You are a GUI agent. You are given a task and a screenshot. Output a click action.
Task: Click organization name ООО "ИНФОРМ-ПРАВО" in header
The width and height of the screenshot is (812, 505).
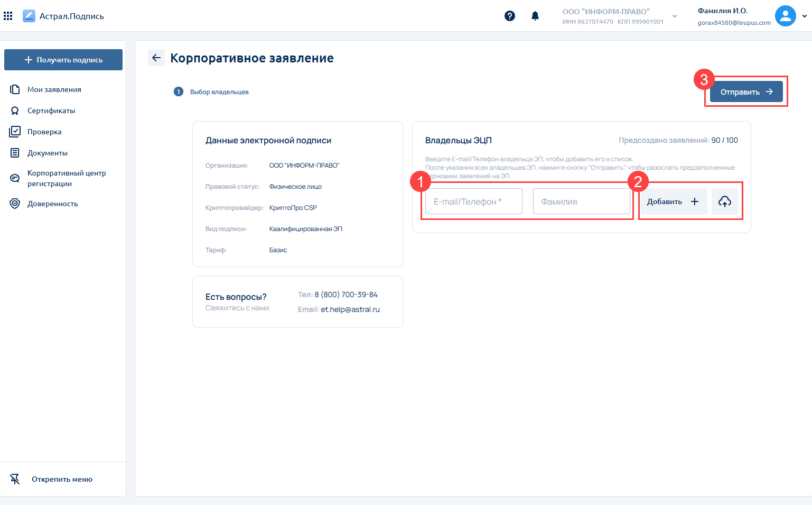[x=606, y=11]
